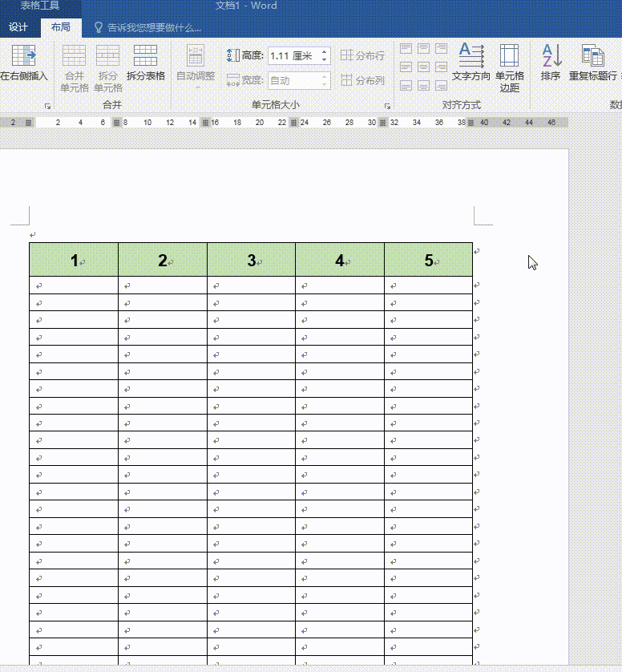Click the Split Cells (拆分单元格) icon
Image resolution: width=622 pixels, height=672 pixels.
(107, 55)
